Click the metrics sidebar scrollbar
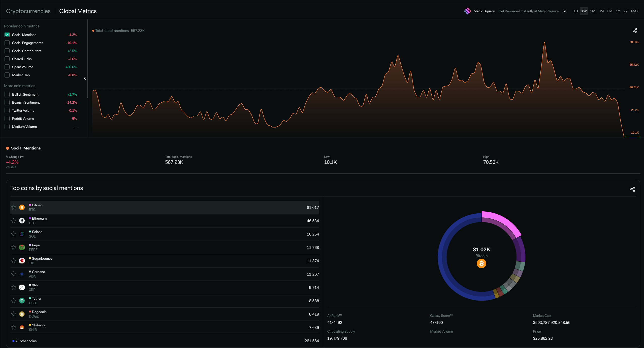 pos(87,59)
